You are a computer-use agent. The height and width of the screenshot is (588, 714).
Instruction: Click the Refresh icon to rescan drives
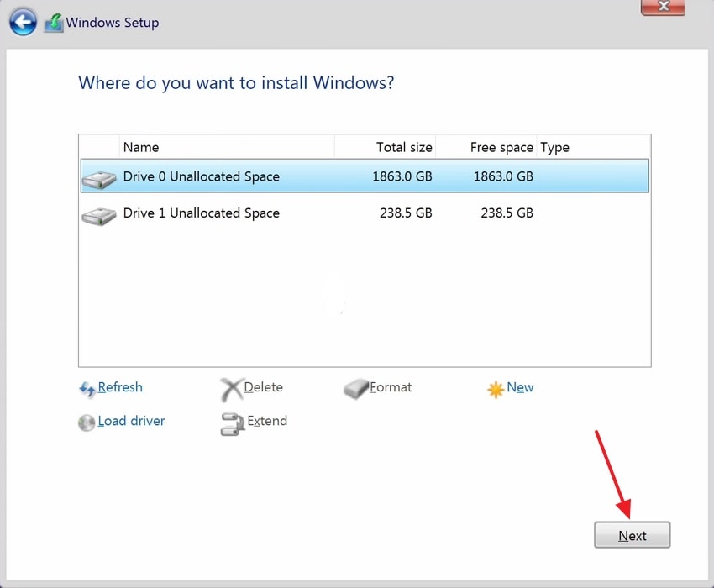point(87,389)
